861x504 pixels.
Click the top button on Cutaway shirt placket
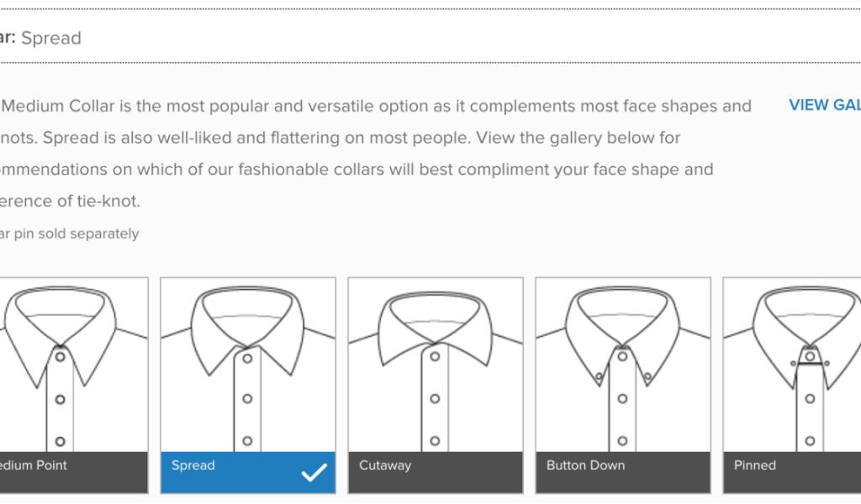(x=435, y=356)
